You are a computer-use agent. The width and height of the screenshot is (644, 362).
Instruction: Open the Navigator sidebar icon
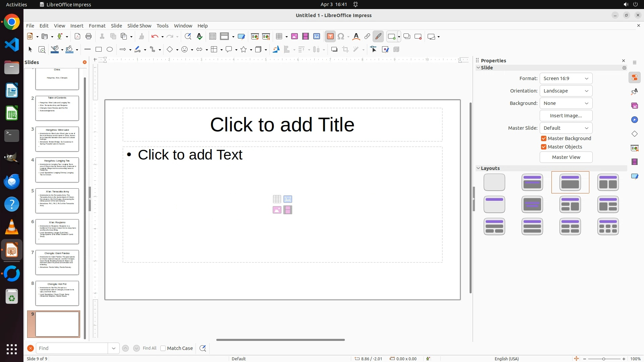(635, 120)
